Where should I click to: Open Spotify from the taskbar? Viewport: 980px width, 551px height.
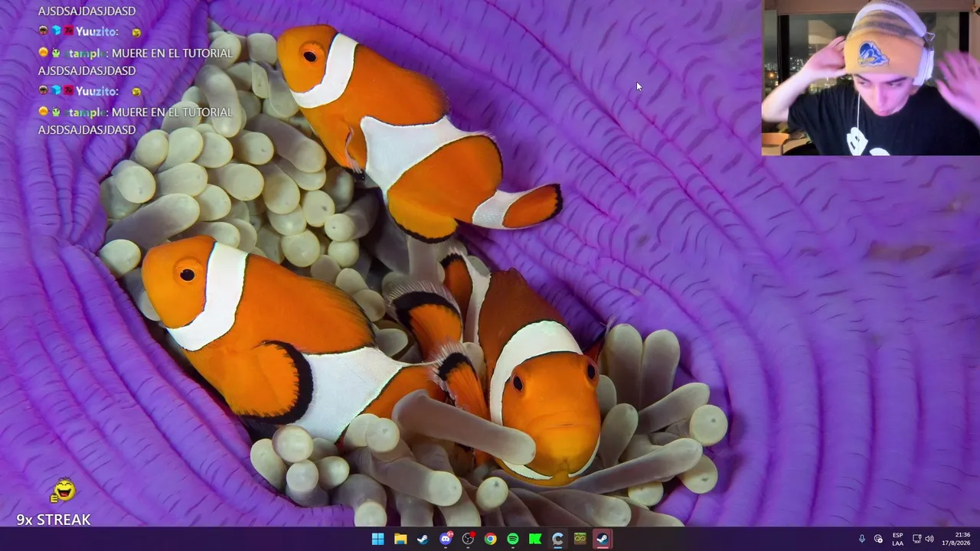513,539
